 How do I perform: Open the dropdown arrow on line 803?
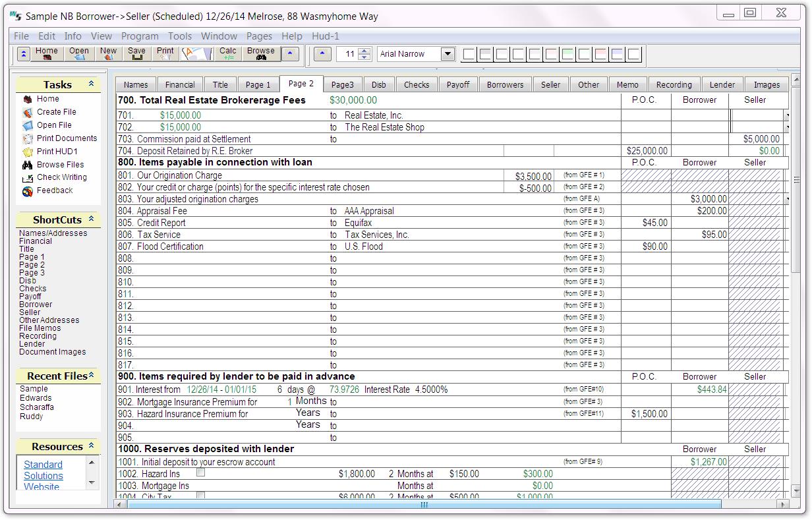(787, 199)
